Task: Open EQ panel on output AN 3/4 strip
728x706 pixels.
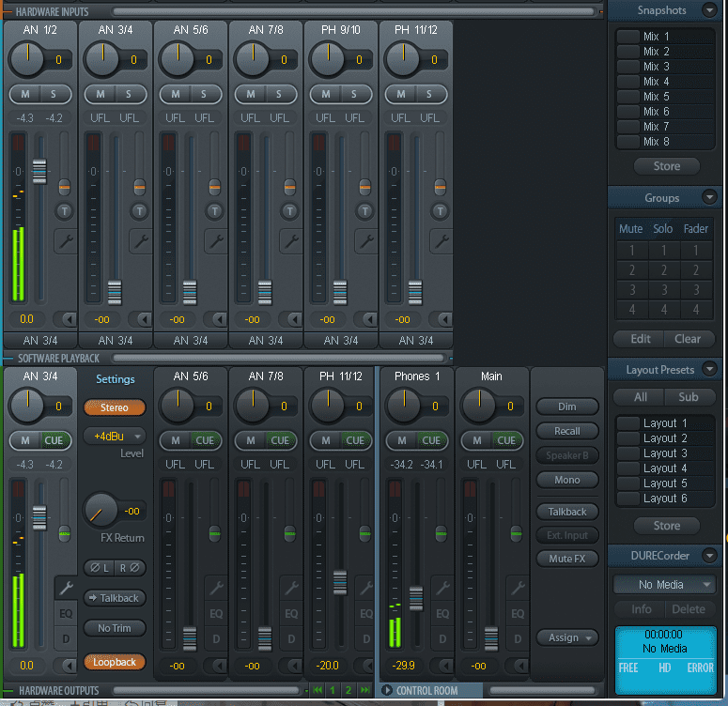Action: point(66,614)
